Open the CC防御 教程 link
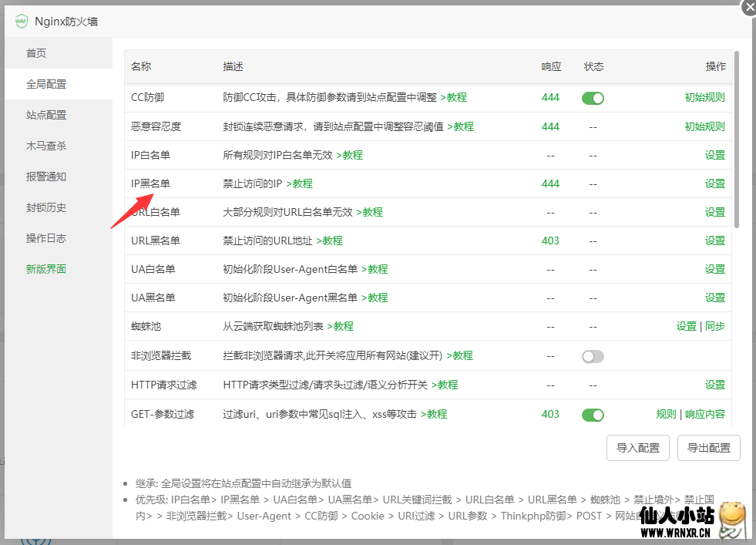 click(x=454, y=97)
